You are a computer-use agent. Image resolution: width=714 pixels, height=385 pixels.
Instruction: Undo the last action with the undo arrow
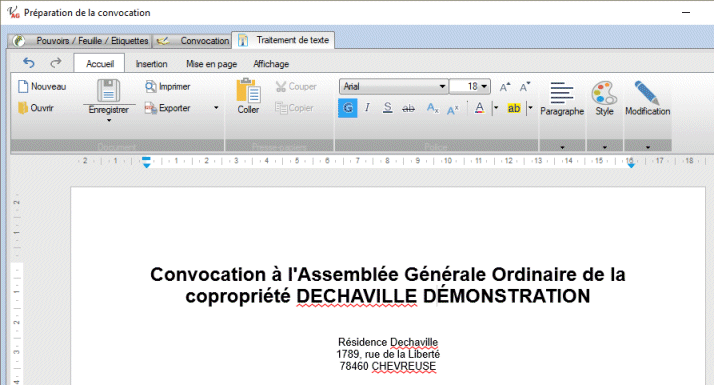[x=29, y=63]
